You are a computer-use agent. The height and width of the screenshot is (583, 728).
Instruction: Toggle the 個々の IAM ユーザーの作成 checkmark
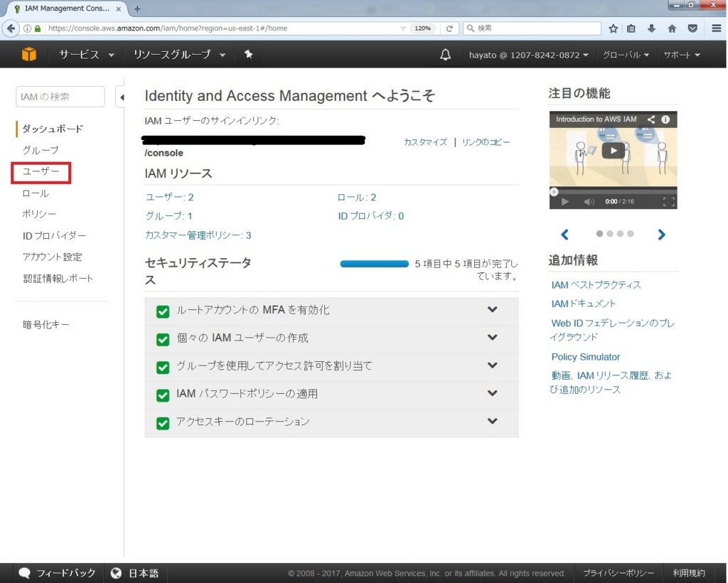point(163,339)
